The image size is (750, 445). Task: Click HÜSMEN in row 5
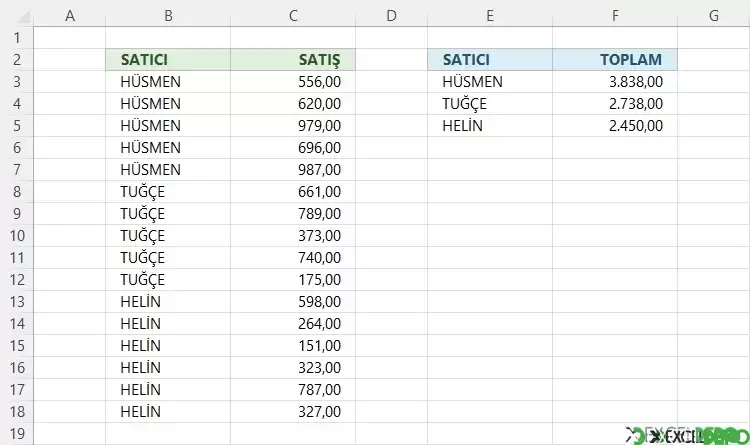pyautogui.click(x=168, y=126)
